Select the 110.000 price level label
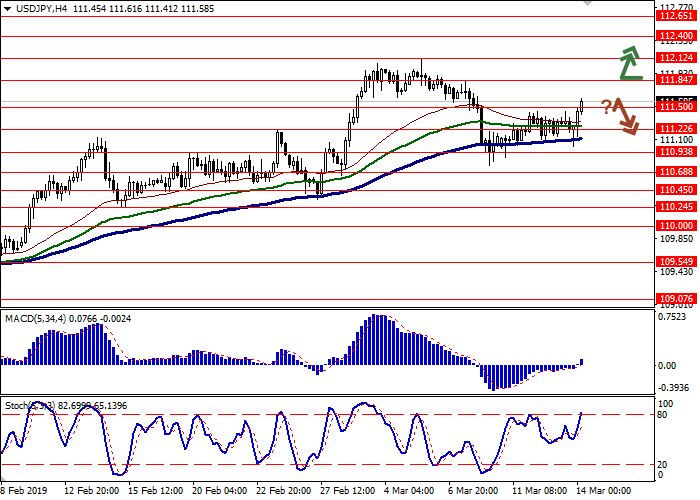The image size is (700, 500). [x=677, y=226]
